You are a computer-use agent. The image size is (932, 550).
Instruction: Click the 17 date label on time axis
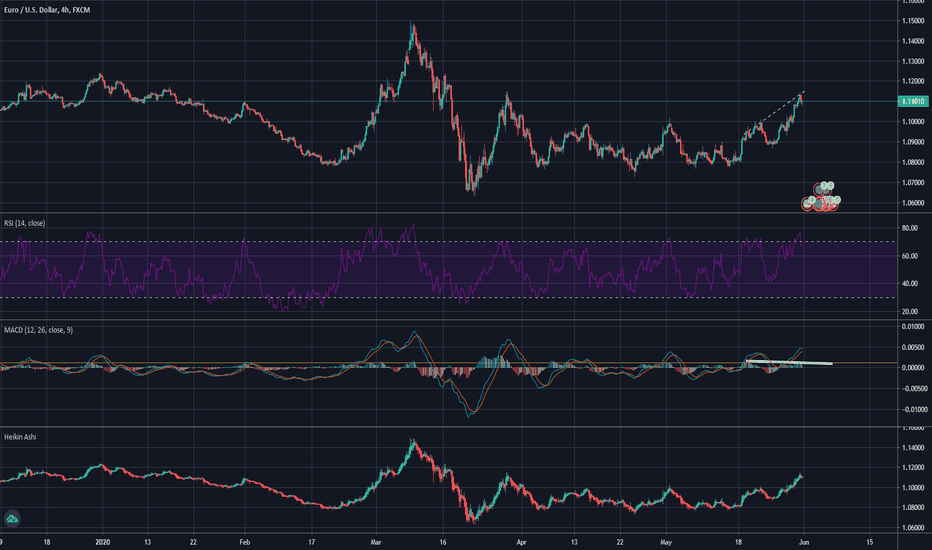click(x=311, y=542)
